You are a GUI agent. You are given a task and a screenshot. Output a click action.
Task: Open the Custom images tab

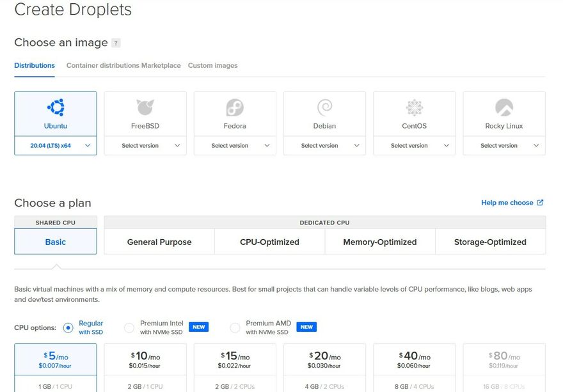click(x=212, y=65)
